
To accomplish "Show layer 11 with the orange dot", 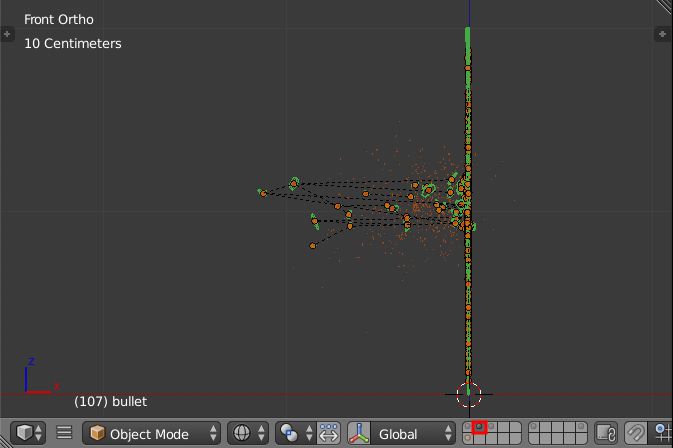I will coord(467,439).
